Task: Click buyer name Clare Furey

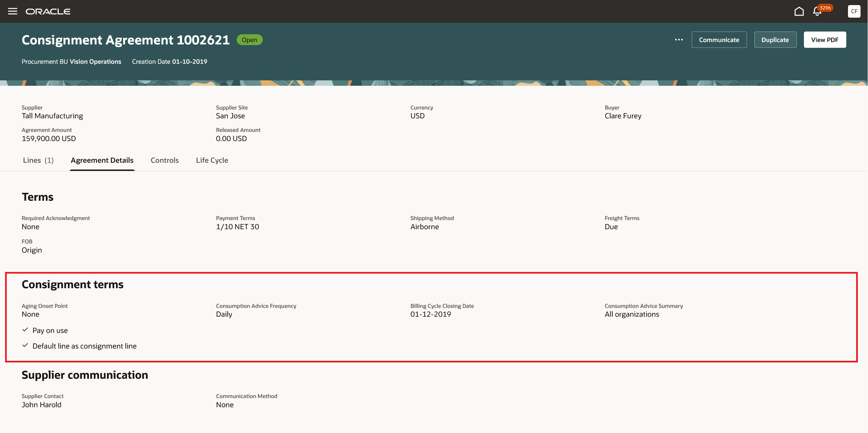Action: (623, 116)
